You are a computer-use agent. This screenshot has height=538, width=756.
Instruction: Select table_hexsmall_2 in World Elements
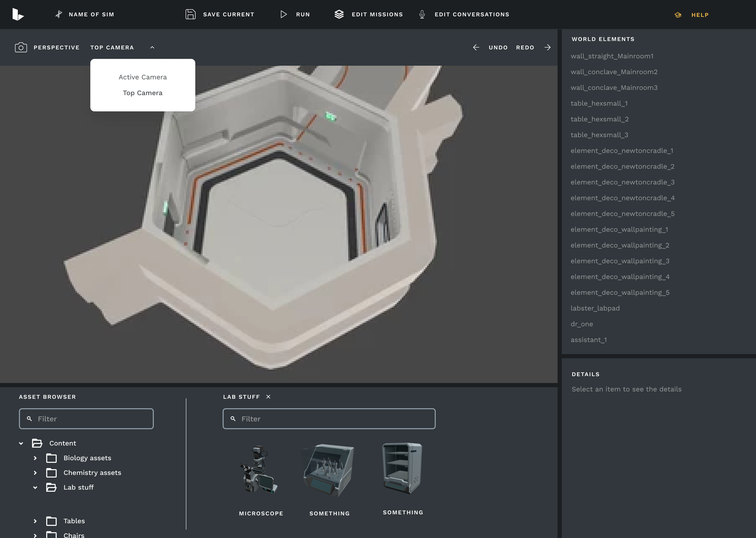click(x=599, y=119)
